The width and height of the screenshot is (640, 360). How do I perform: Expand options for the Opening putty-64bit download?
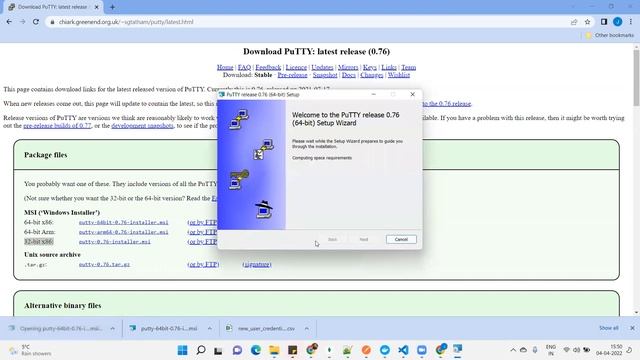pyautogui.click(x=112, y=329)
